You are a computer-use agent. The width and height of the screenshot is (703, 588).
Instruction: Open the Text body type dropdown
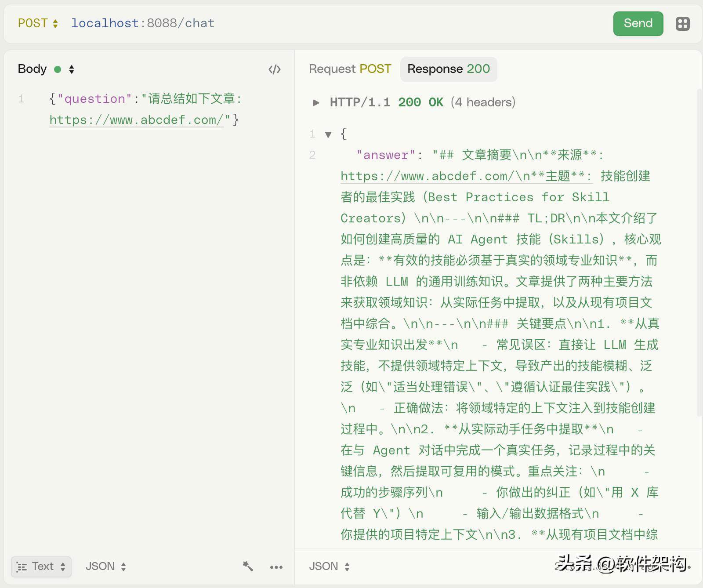pyautogui.click(x=41, y=566)
